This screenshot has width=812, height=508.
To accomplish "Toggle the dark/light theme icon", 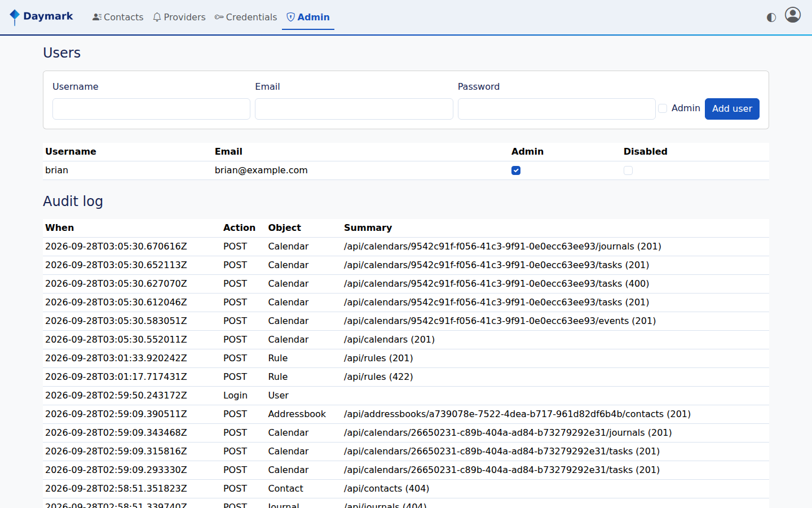I will click(771, 17).
